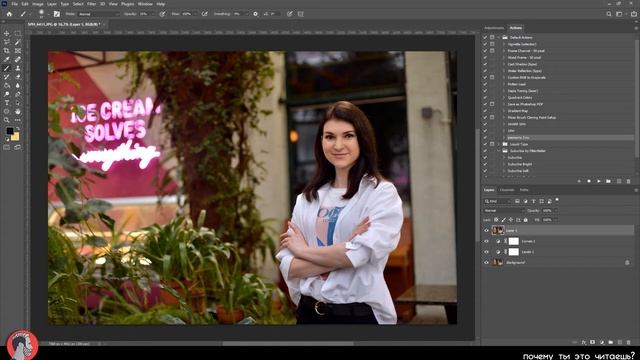Click the foreground color swatch

[x=10, y=131]
